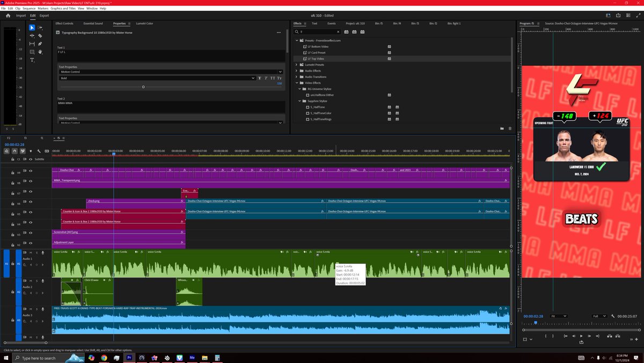
Task: Expand Audio Transitions folder
Action: (x=297, y=77)
